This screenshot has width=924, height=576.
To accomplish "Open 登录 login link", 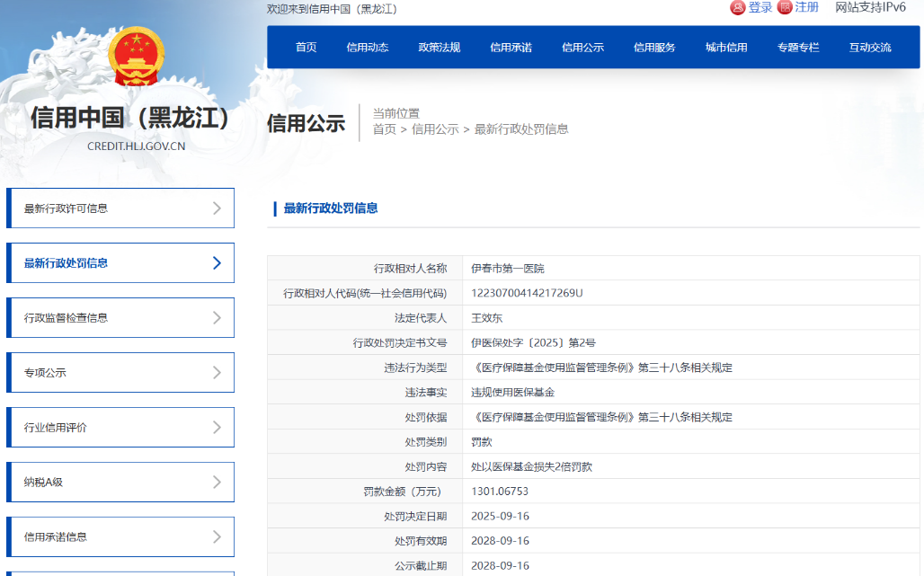I will pos(760,8).
